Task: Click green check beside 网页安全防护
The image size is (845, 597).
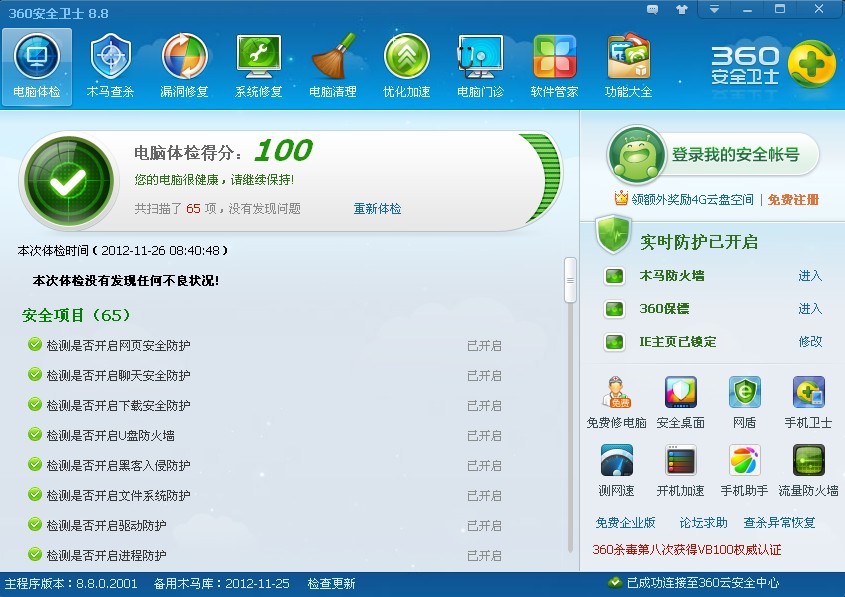Action: [35, 344]
